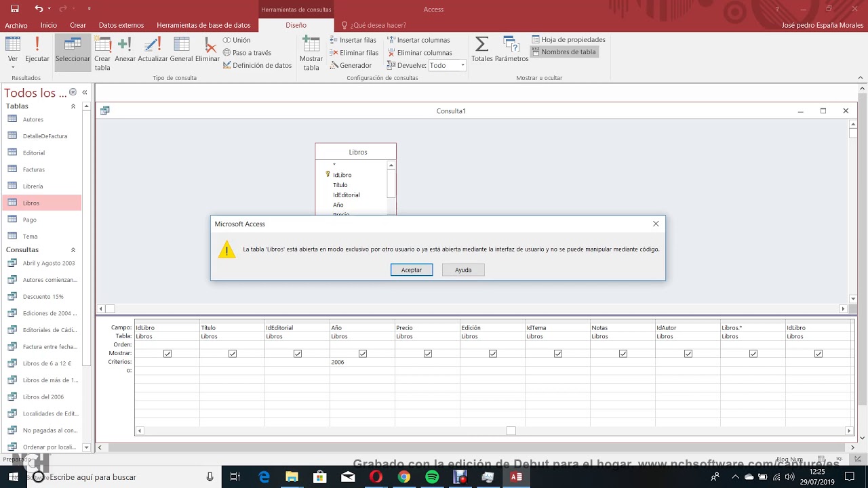This screenshot has height=488, width=868.
Task: Open Edge browser from taskbar
Action: (264, 477)
